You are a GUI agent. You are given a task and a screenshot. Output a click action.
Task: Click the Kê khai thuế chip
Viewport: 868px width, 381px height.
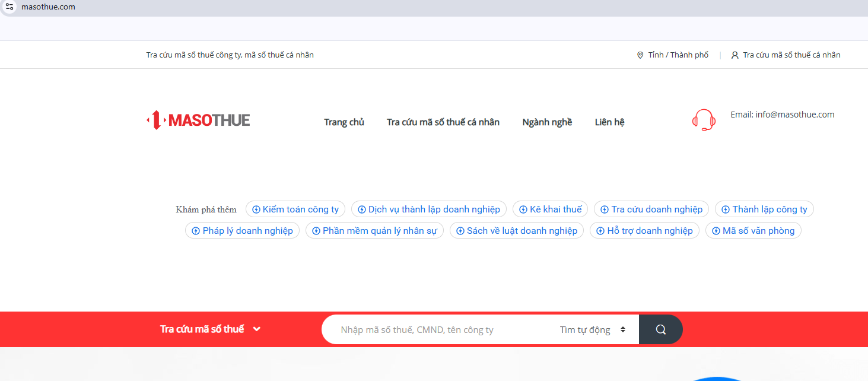(x=550, y=209)
